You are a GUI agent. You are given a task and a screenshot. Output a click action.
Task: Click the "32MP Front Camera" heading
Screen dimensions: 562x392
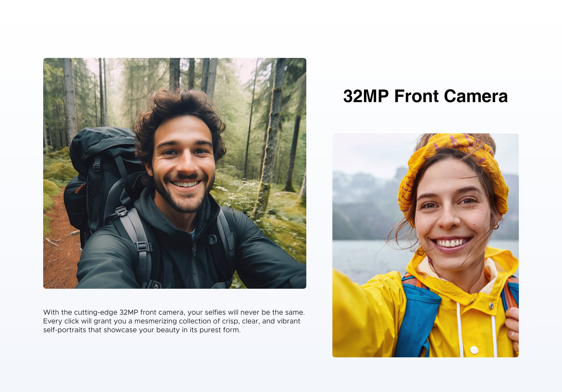coord(425,96)
